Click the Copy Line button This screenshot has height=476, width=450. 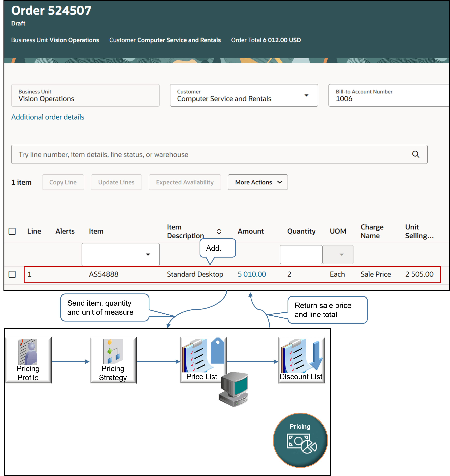tap(63, 182)
